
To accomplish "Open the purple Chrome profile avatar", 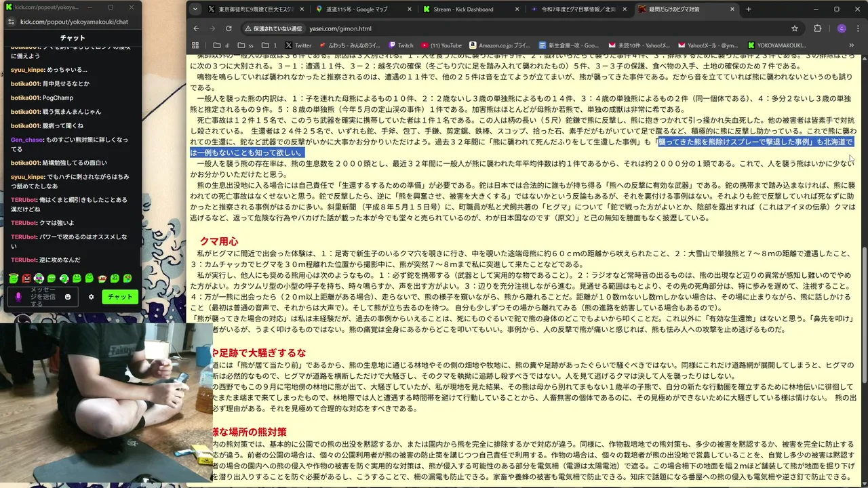I will click(842, 28).
